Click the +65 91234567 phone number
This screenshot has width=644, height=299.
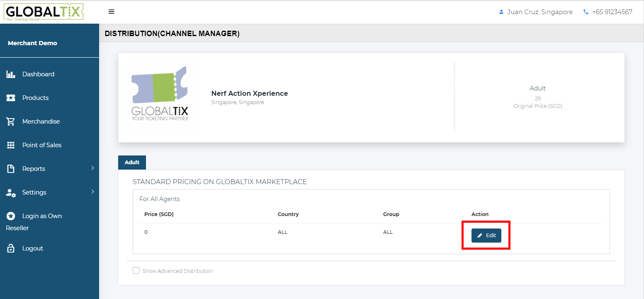point(612,12)
